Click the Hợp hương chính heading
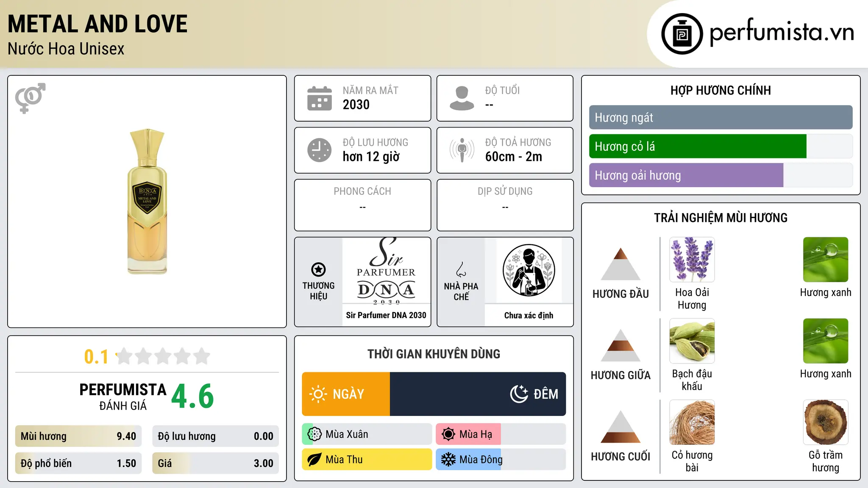868x488 pixels. click(x=721, y=90)
